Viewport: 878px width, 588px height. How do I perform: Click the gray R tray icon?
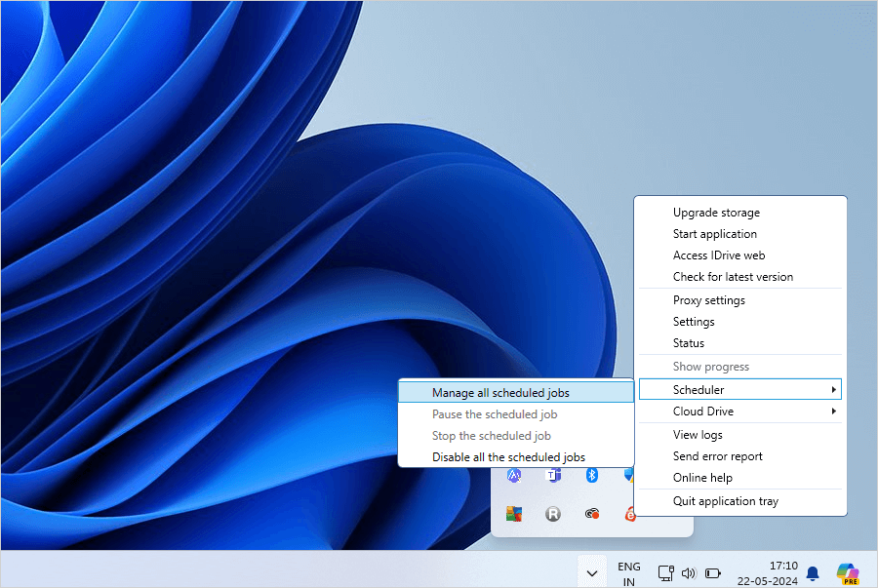tap(552, 514)
